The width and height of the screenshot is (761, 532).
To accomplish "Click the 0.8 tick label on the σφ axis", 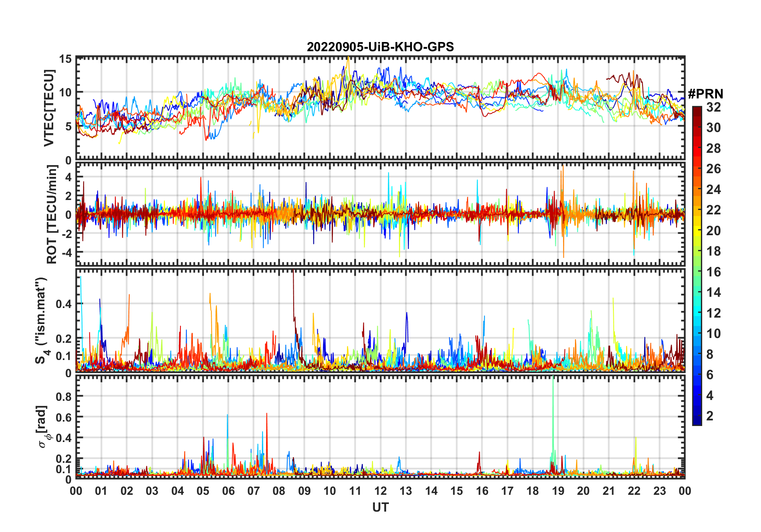I will pyautogui.click(x=63, y=396).
